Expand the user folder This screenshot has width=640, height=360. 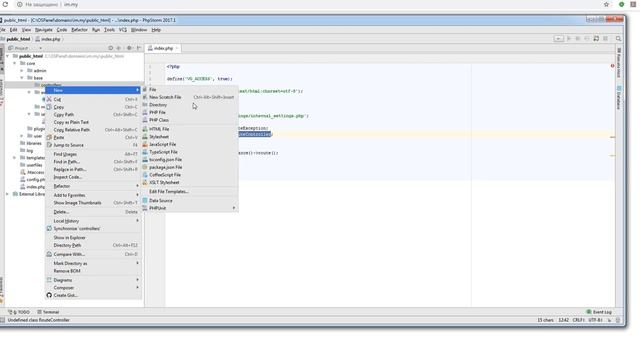point(22,136)
